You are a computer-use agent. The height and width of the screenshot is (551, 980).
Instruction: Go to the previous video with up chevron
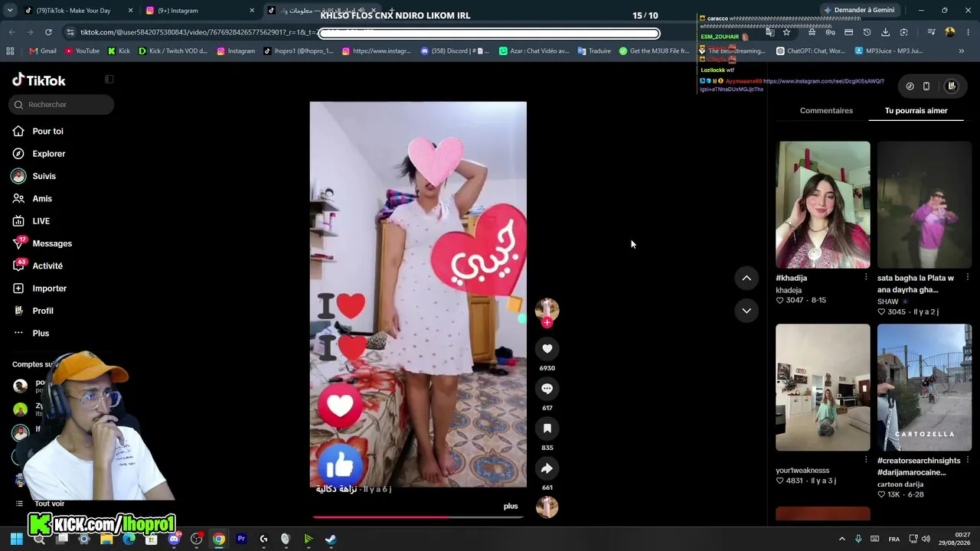pyautogui.click(x=746, y=278)
